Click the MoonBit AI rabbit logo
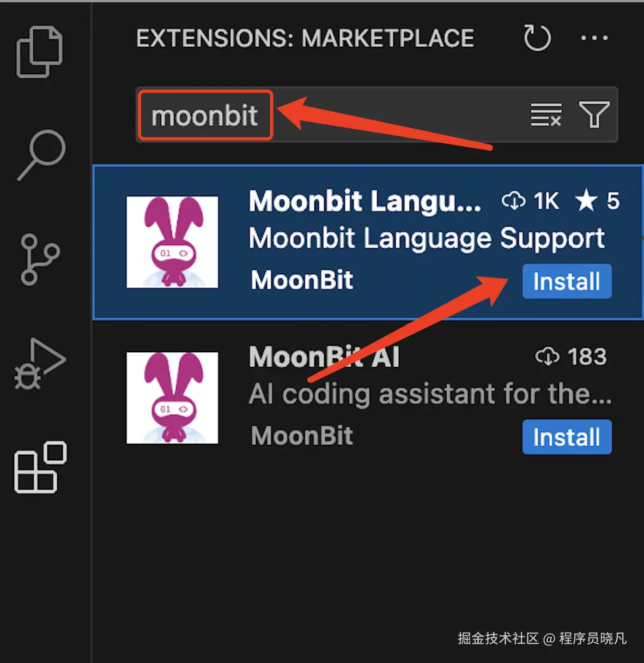The image size is (644, 663). 172,398
